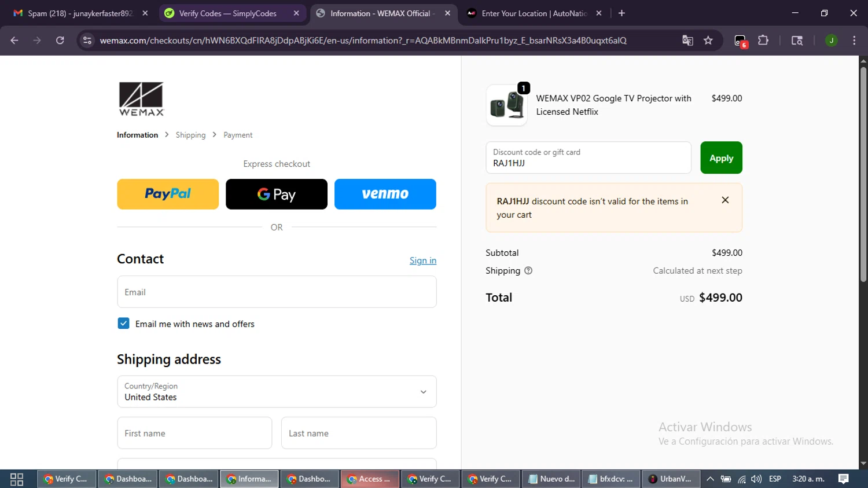The width and height of the screenshot is (868, 488).
Task: Open the Access taskbar window
Action: (x=370, y=479)
